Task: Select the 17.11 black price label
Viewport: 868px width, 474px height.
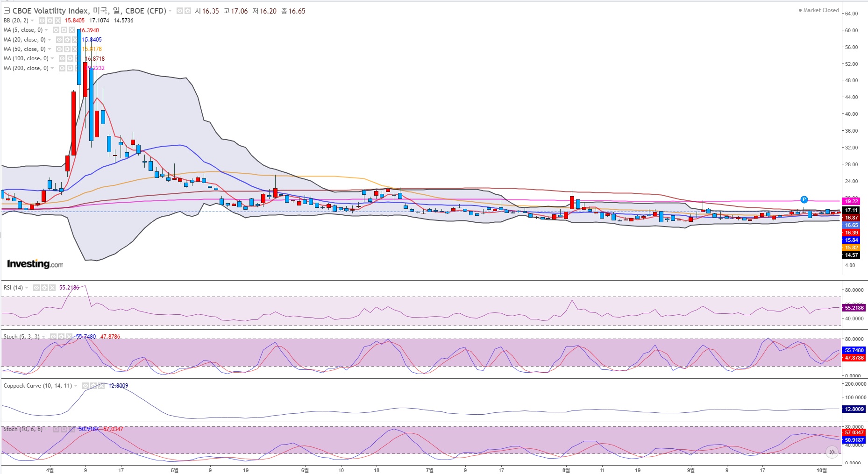Action: click(x=852, y=211)
